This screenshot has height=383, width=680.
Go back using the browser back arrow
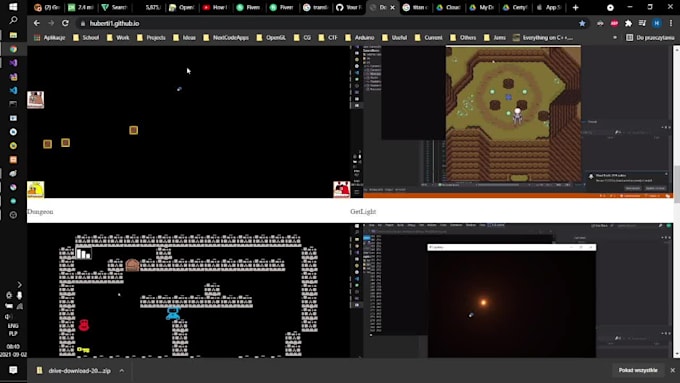coord(37,23)
